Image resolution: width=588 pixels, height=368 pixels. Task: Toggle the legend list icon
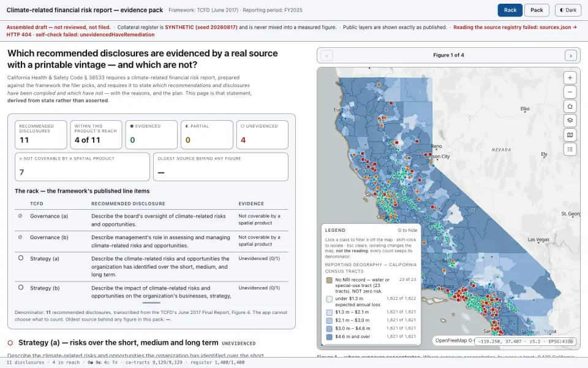(570, 149)
